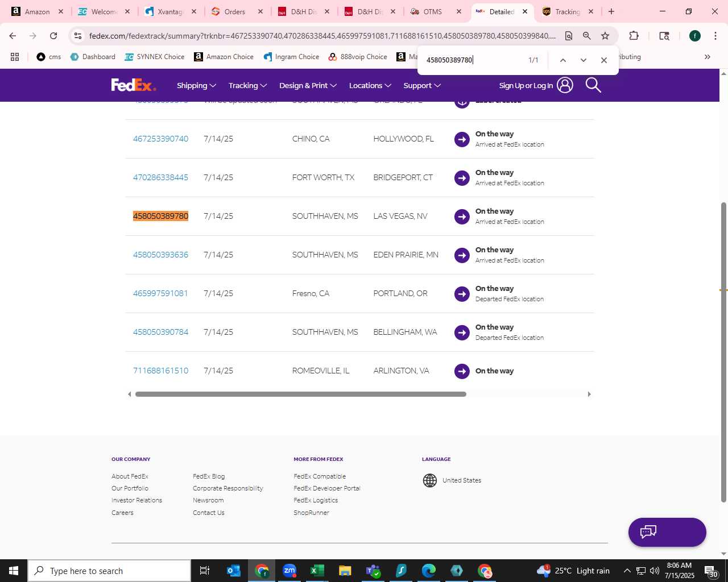Go back to previous page

pyautogui.click(x=13, y=36)
